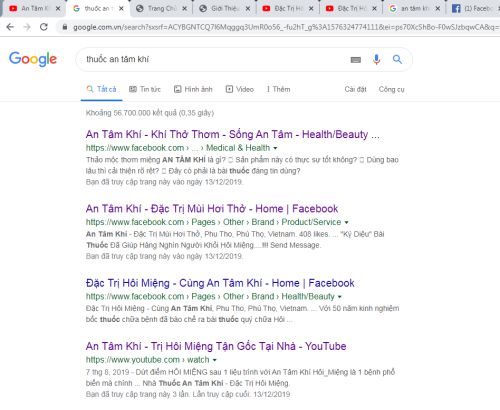Screen dimensions: 500x410
Task: Expand dropdown arrow next to 'Medical & Health'
Action: tap(275, 148)
